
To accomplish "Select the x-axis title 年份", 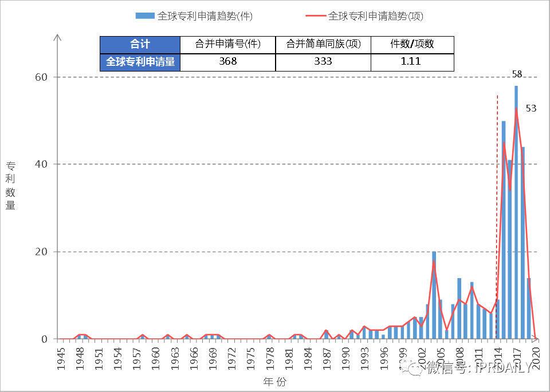I will pyautogui.click(x=275, y=382).
